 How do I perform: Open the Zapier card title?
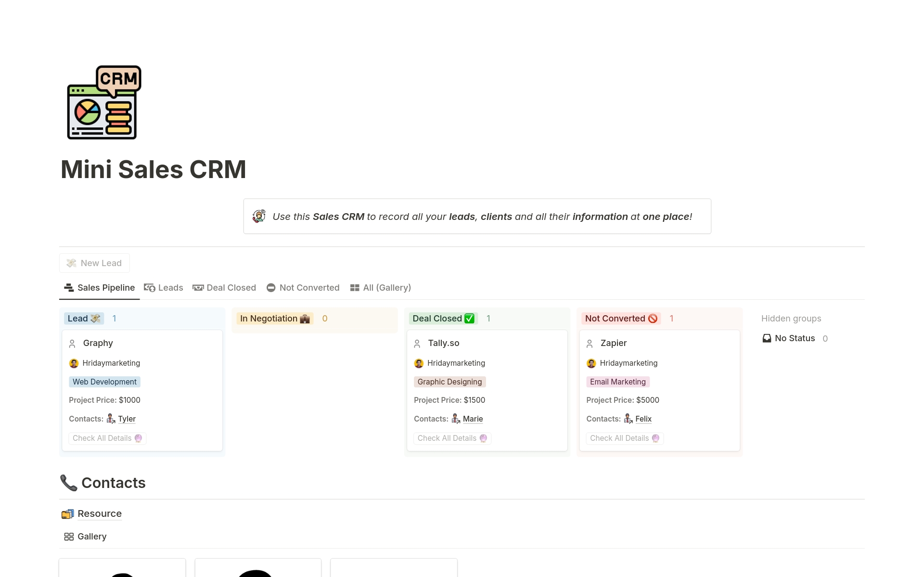click(613, 343)
